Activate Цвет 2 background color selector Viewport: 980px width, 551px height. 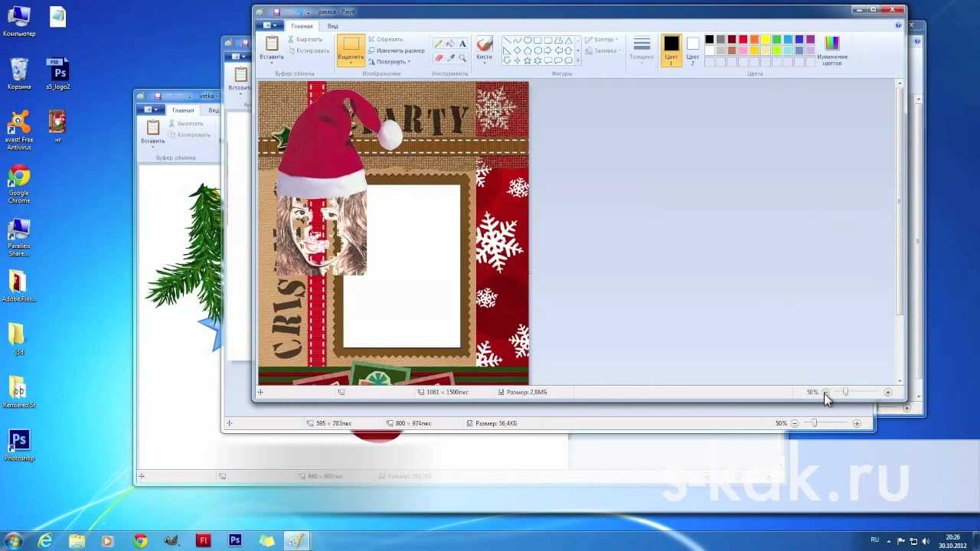(x=693, y=51)
